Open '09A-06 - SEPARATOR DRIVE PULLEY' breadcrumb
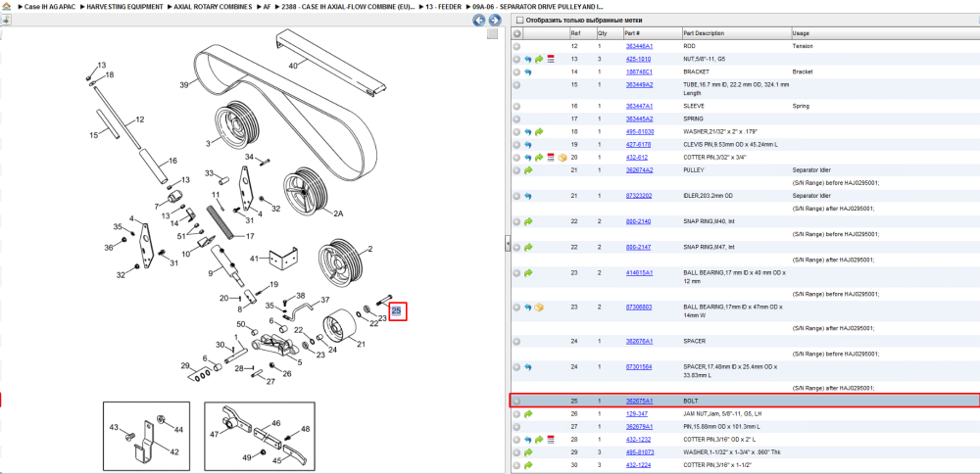The image size is (980, 474). tap(538, 6)
